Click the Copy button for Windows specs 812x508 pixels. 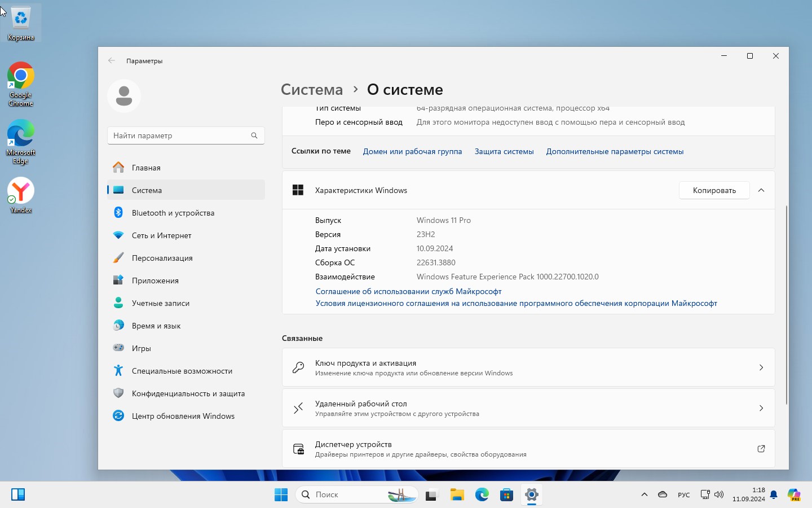(x=714, y=190)
